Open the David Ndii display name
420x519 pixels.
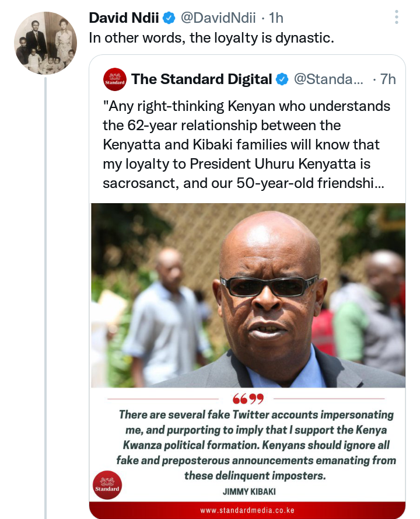pyautogui.click(x=124, y=18)
